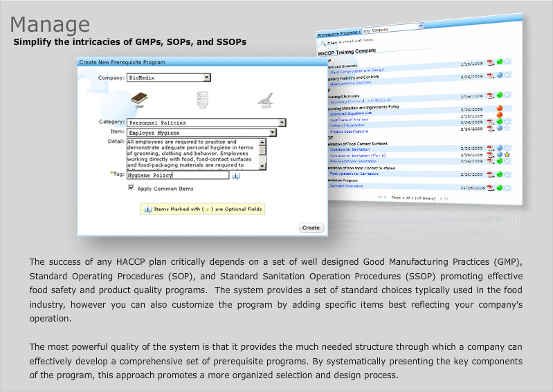Open the Item dropdown showing Employee Hygiene
The width and height of the screenshot is (553, 392).
201,133
